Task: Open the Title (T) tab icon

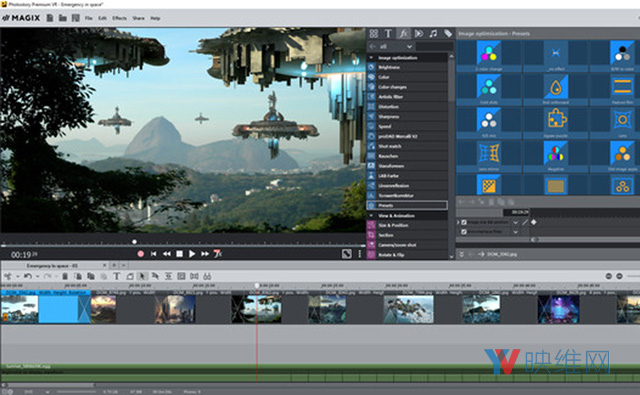Action: pyautogui.click(x=388, y=34)
